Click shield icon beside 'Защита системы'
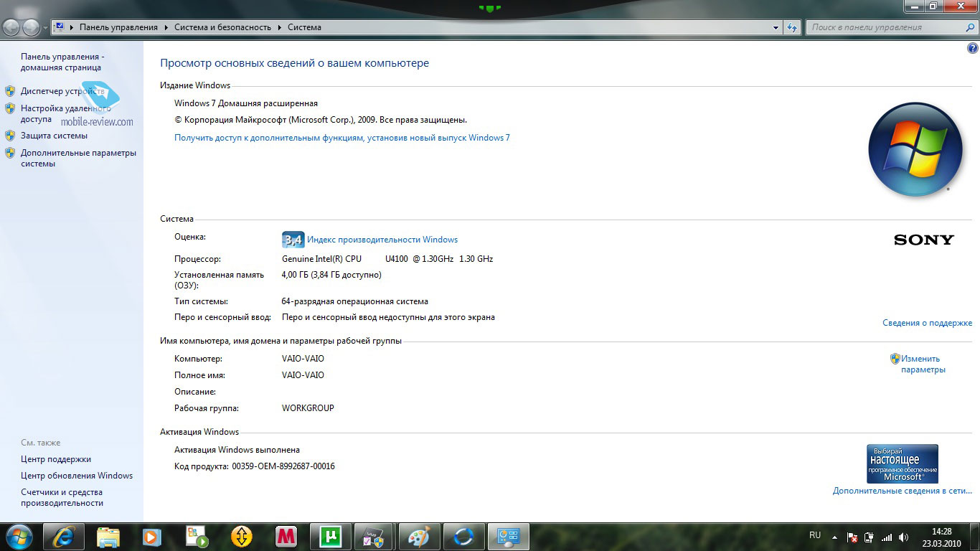The height and width of the screenshot is (551, 980). pyautogui.click(x=10, y=135)
